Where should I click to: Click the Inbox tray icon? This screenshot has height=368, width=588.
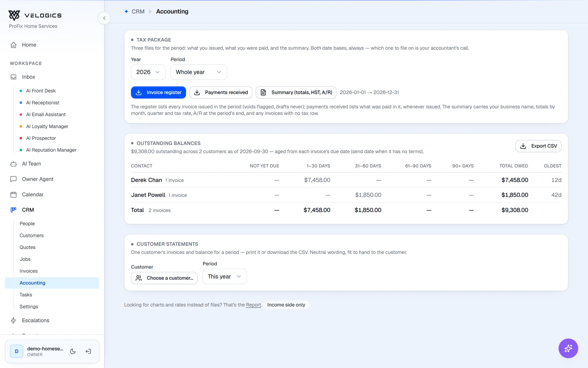pos(13,77)
